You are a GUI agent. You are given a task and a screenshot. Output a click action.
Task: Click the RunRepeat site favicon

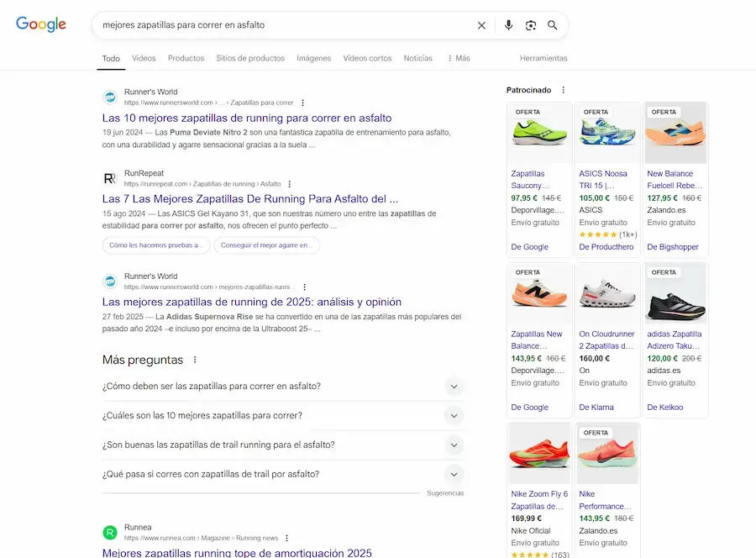point(110,178)
